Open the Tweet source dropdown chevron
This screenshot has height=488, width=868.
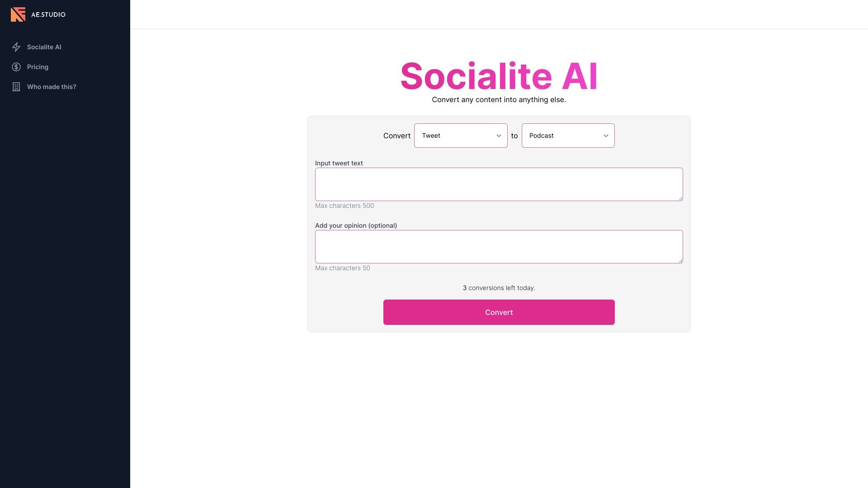(499, 136)
